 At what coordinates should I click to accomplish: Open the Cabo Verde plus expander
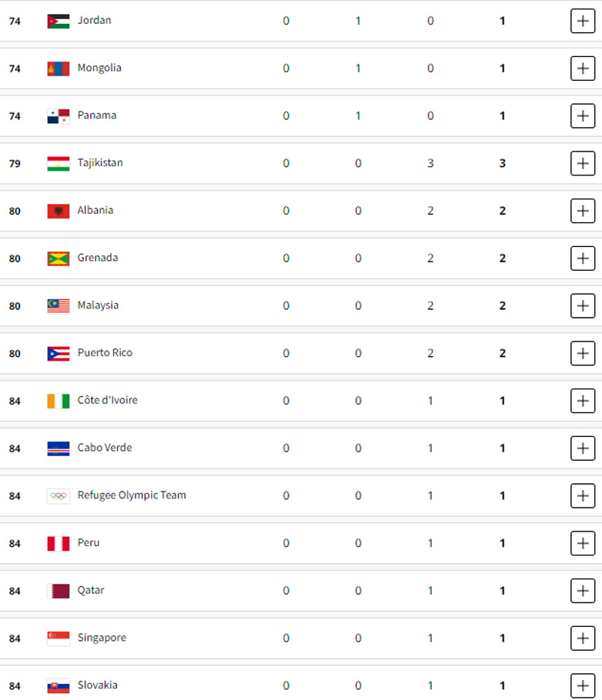click(x=583, y=448)
